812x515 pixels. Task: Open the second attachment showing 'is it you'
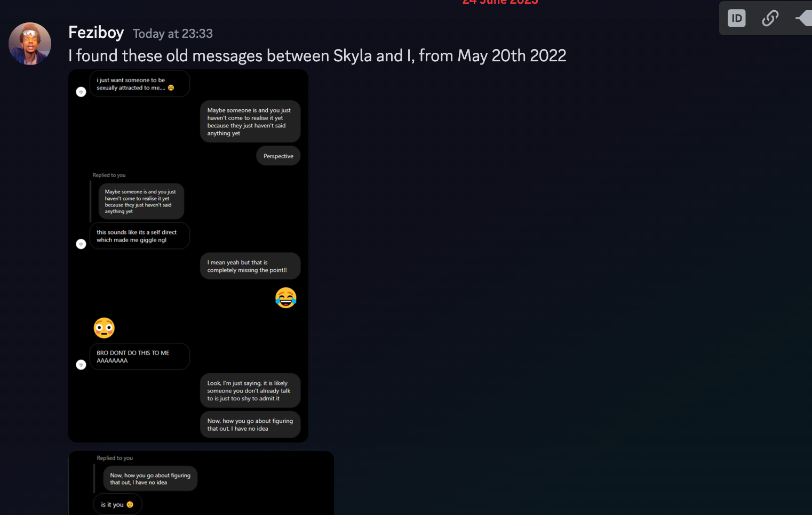point(201,483)
